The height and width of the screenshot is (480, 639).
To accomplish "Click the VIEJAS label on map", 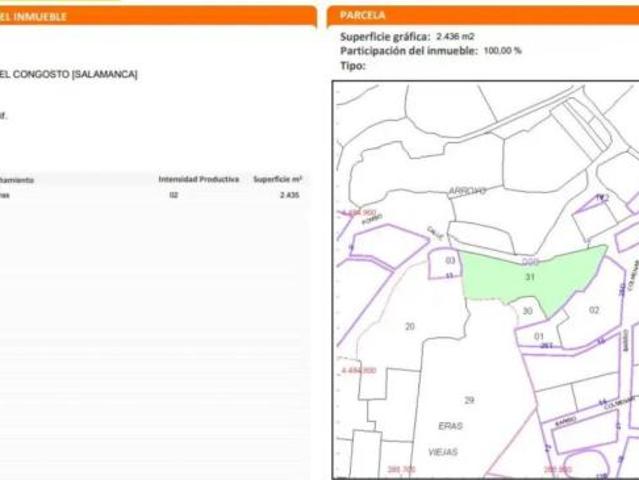I will click(x=443, y=452).
